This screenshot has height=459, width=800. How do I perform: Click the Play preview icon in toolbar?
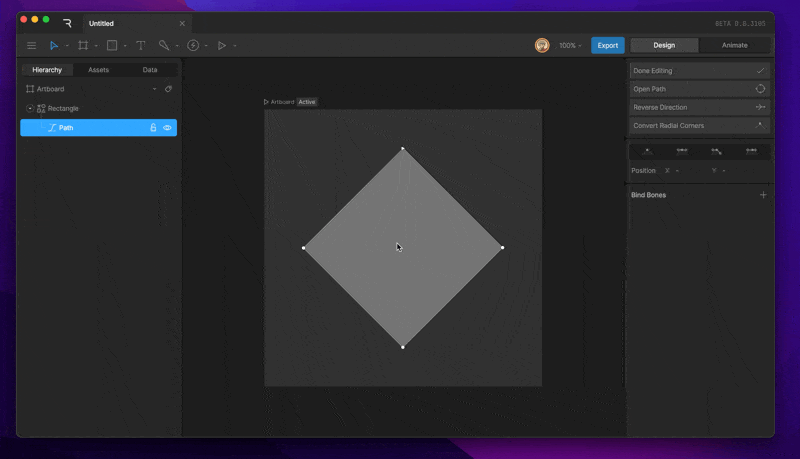(222, 45)
